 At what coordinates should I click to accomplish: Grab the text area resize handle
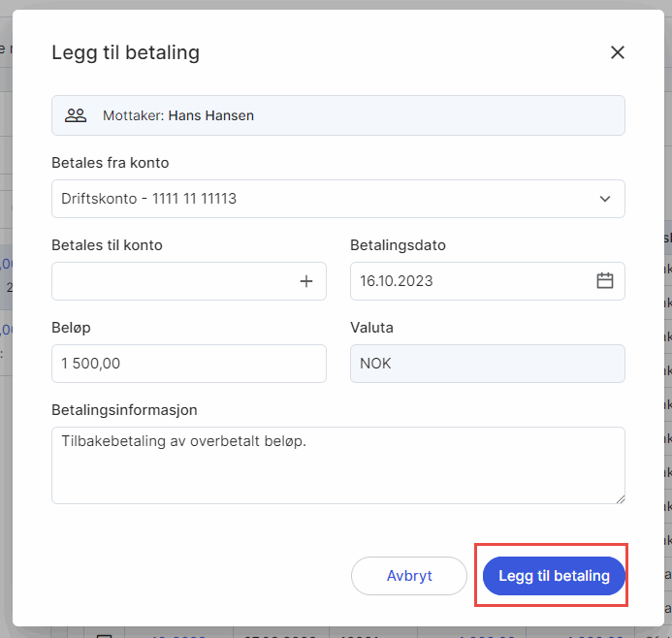(x=619, y=497)
